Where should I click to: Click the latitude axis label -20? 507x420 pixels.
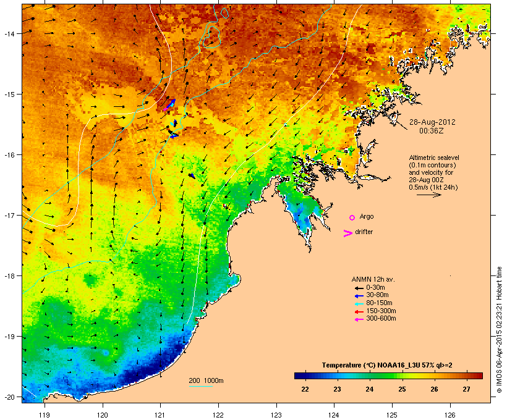(9, 397)
